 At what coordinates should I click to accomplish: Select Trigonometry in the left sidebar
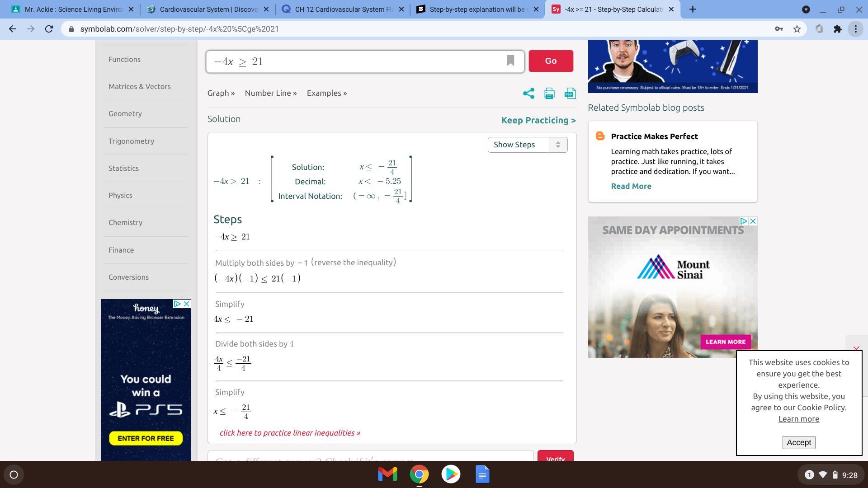(x=131, y=141)
